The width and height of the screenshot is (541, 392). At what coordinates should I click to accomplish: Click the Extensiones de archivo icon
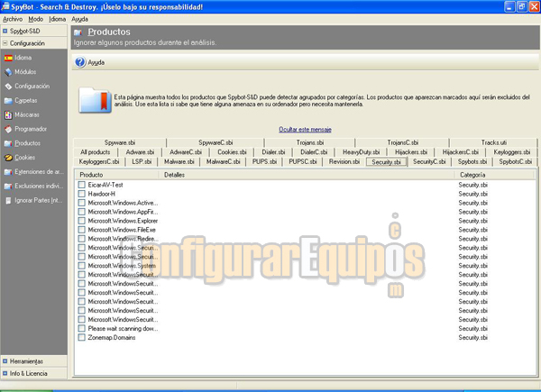pos(8,172)
